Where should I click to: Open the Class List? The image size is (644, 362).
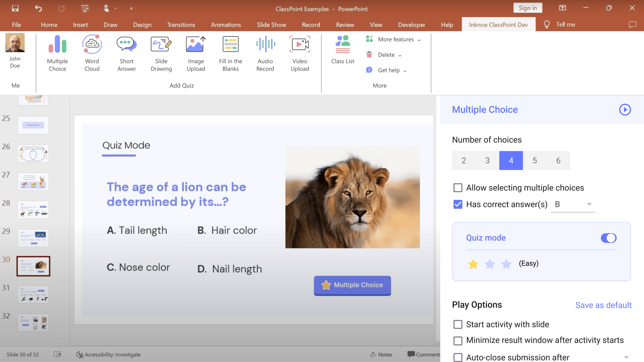[x=343, y=50]
